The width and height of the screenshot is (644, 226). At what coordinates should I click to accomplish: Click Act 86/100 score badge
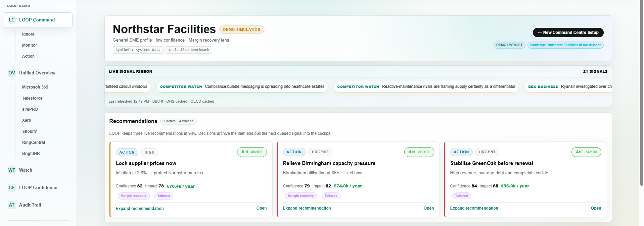tap(419, 152)
